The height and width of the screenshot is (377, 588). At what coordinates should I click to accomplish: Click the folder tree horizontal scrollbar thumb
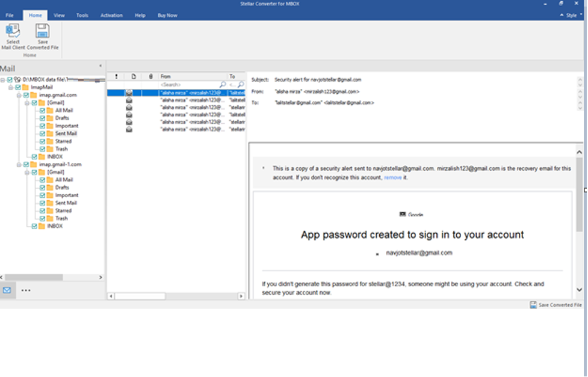[x=34, y=277]
